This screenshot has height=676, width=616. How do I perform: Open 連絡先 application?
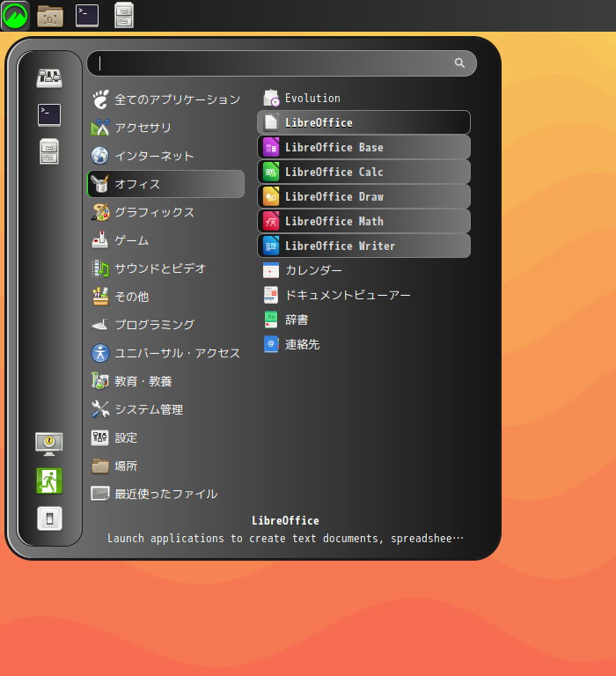(363, 344)
